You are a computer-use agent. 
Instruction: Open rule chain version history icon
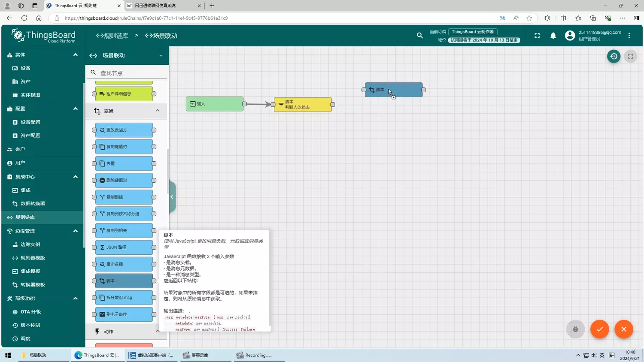pos(614,56)
